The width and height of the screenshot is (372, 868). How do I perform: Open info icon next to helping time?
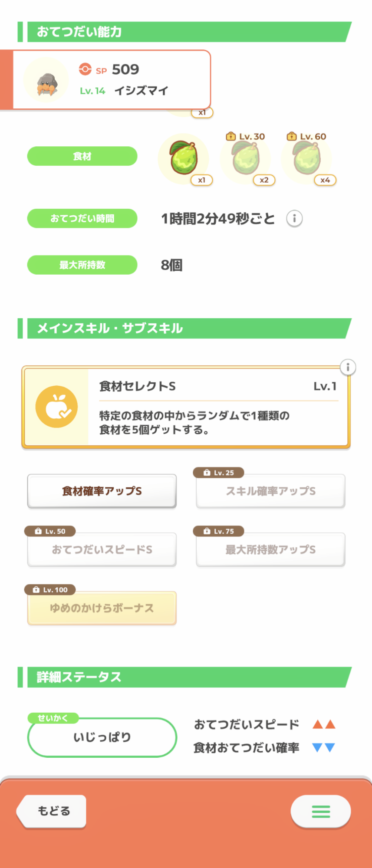click(294, 218)
